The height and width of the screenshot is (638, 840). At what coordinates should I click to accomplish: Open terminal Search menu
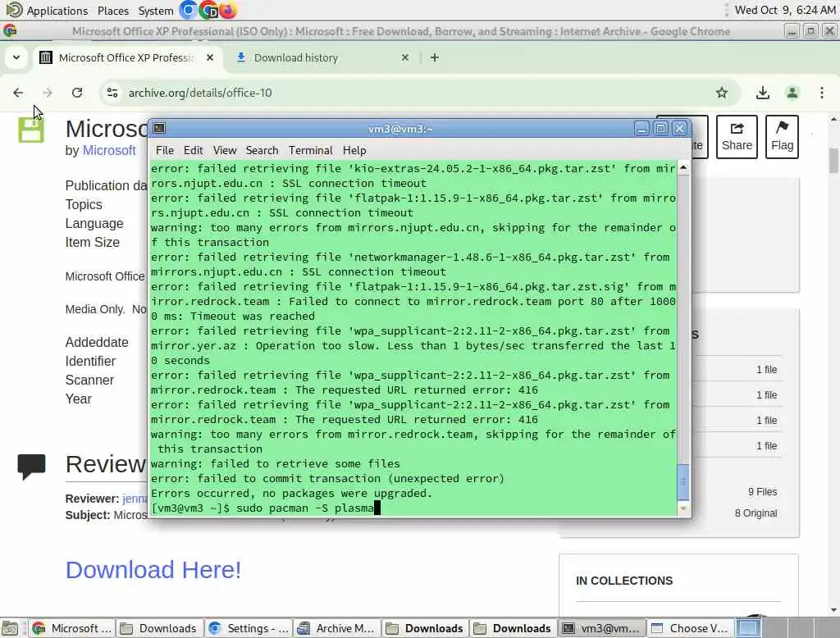point(262,151)
